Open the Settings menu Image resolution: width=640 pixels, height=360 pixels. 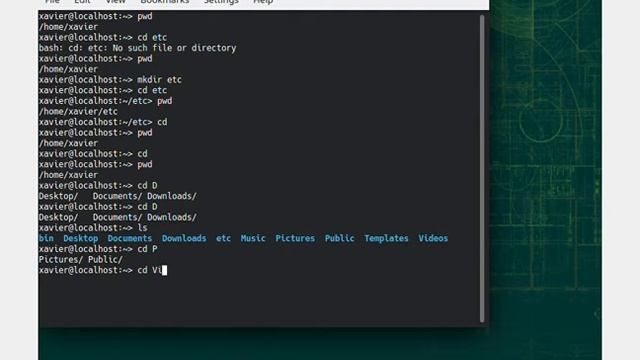[221, 2]
